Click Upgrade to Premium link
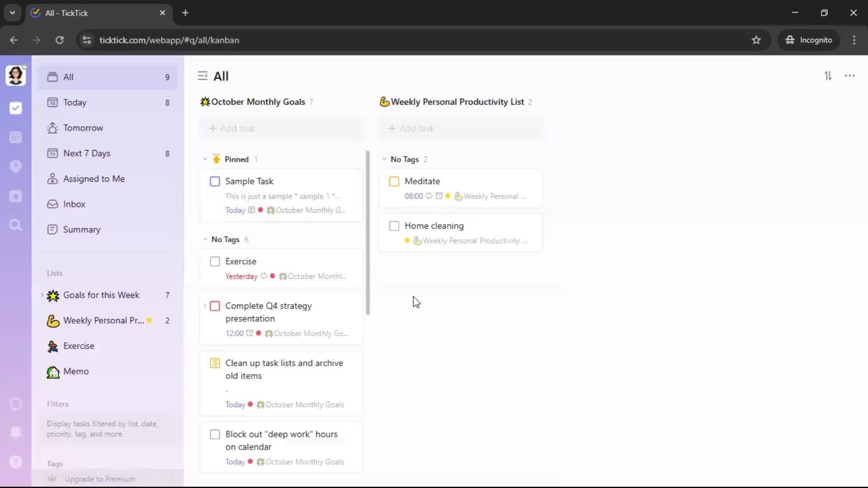Viewport: 868px width, 488px height. coord(99,479)
